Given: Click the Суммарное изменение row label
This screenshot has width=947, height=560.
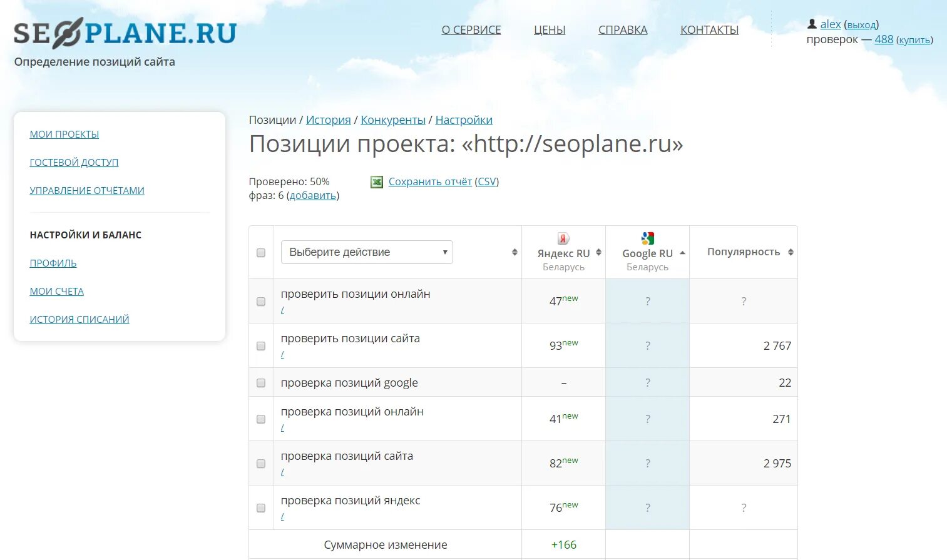Looking at the screenshot, I should click(x=386, y=545).
